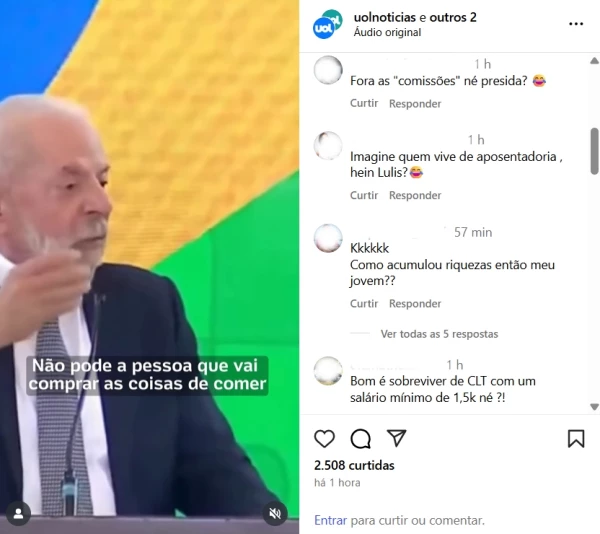Click Responder under the 'Kkkkkk' comment
This screenshot has width=600, height=534.
click(415, 303)
